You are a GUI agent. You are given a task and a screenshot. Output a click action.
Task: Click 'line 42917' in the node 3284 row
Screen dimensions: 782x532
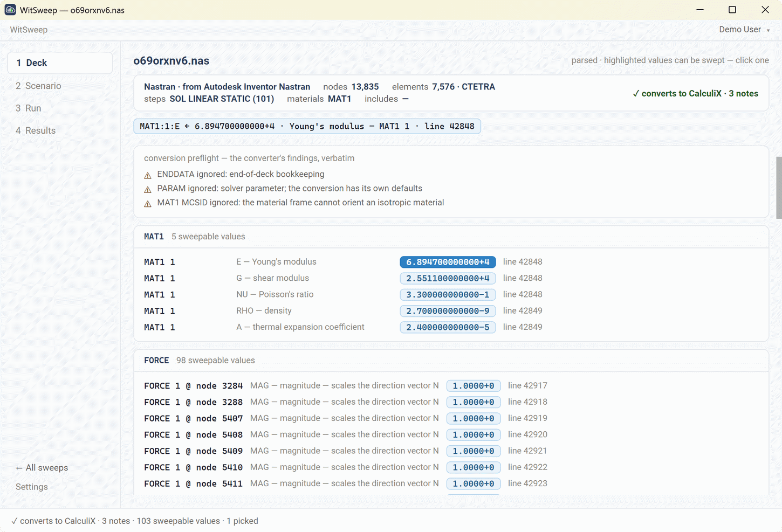tap(527, 386)
